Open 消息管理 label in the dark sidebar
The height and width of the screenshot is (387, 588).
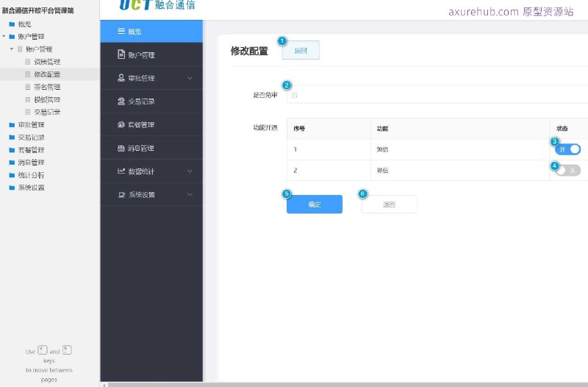pos(141,148)
